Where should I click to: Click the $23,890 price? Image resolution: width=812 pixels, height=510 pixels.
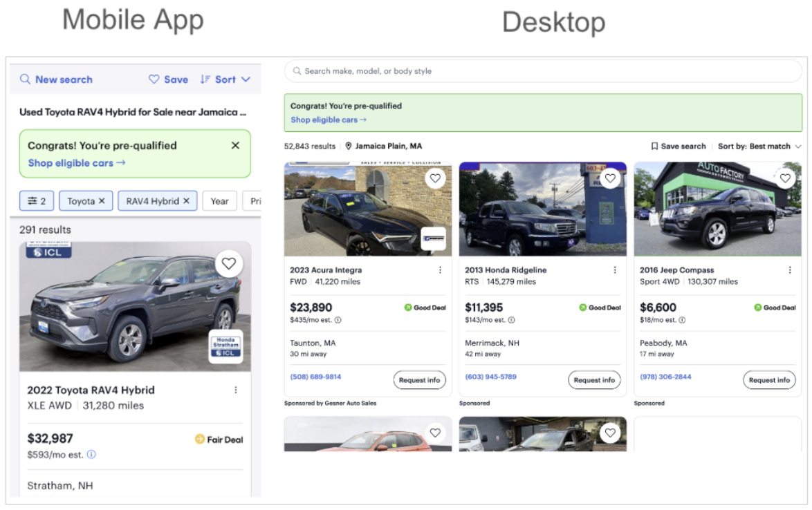[311, 308]
